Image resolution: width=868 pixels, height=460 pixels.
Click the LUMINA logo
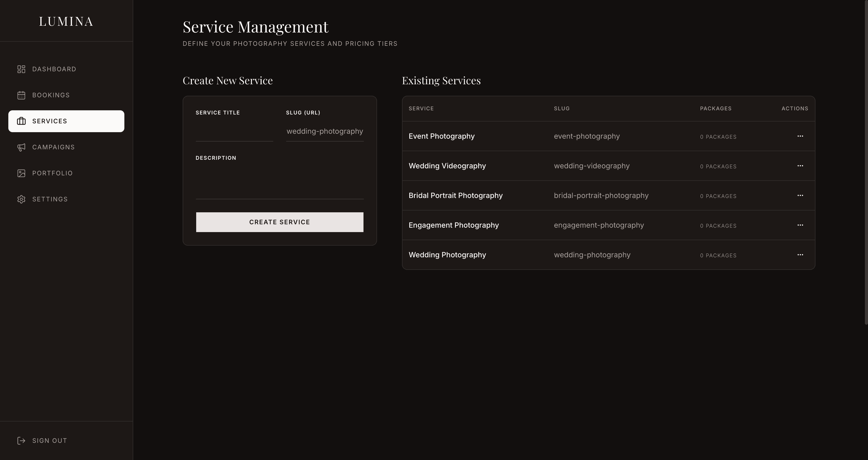point(66,22)
